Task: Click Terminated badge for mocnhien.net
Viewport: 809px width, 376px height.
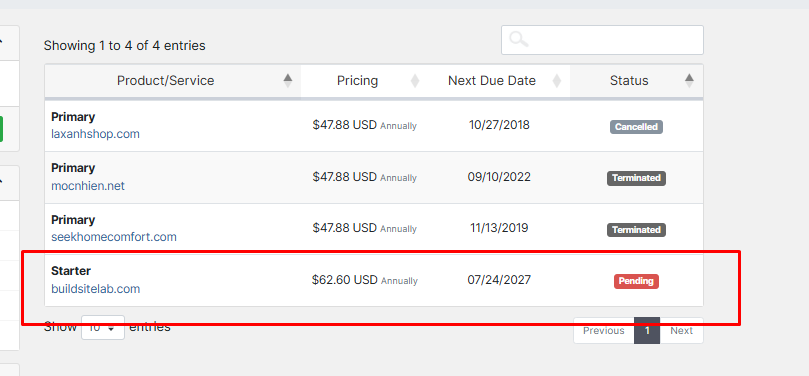Action: 636,178
